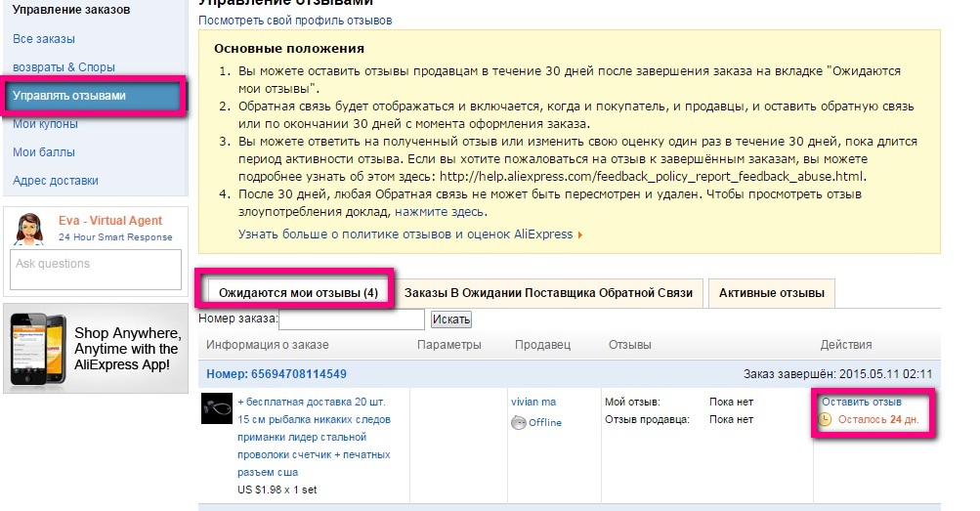
Task: Click the orange arrow after feedback policy link
Action: point(580,234)
